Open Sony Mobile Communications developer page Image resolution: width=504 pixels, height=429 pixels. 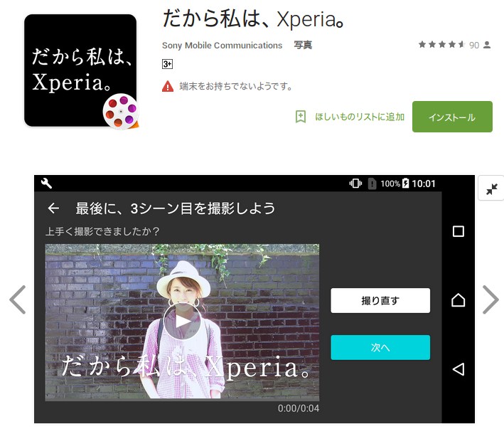click(x=222, y=46)
